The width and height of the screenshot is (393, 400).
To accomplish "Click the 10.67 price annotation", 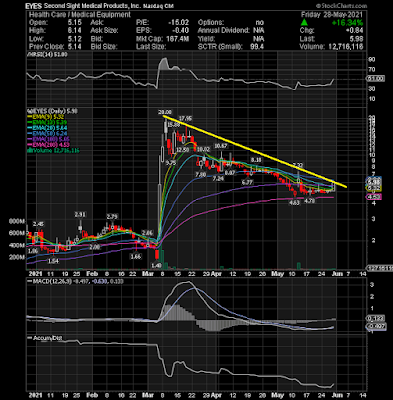I will 221,146.
